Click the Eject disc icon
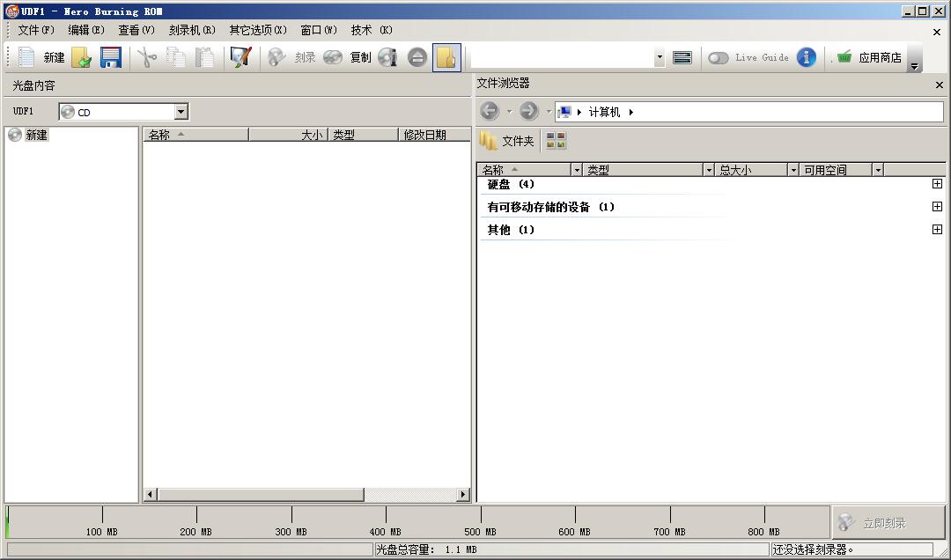 (417, 57)
